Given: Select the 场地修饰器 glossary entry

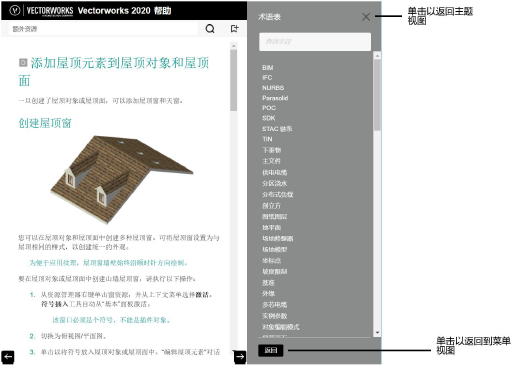Looking at the screenshot, I should 277,238.
